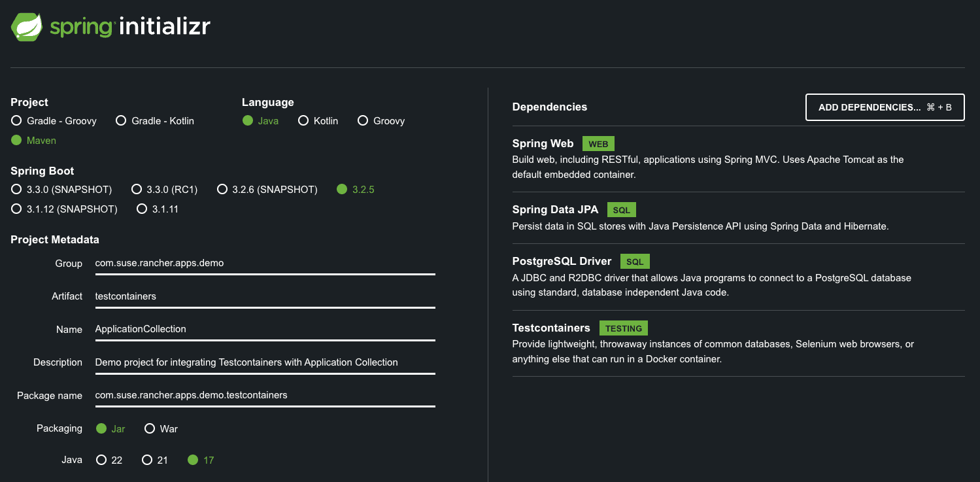Screen dimensions: 980x482
Task: Click the Spring leaf logo icon
Action: pyautogui.click(x=27, y=27)
